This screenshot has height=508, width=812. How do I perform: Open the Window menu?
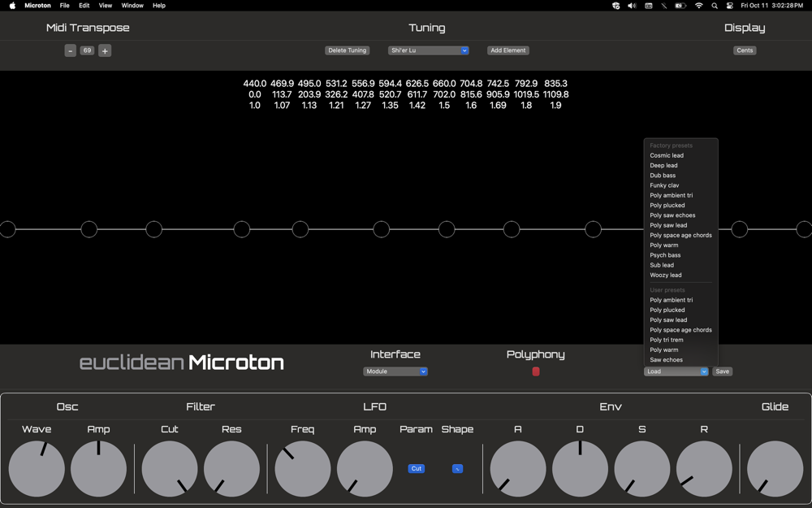[132, 6]
